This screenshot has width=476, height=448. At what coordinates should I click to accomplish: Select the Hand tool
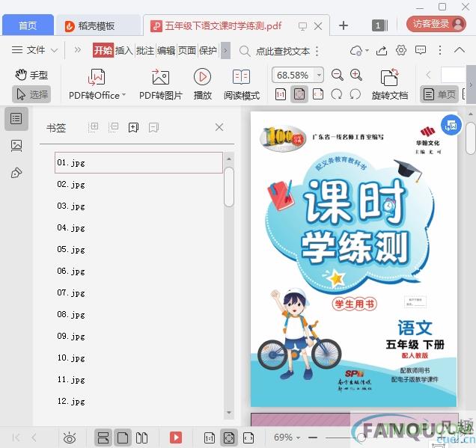point(31,75)
